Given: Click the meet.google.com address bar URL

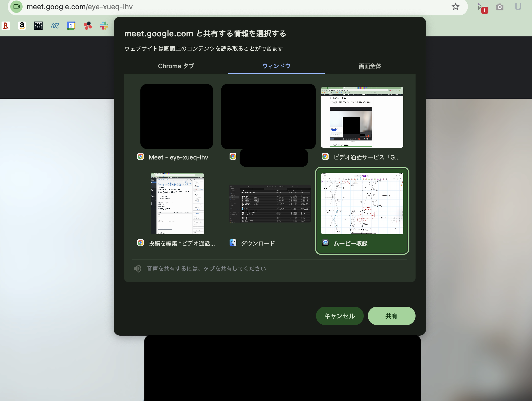Looking at the screenshot, I should pyautogui.click(x=80, y=7).
